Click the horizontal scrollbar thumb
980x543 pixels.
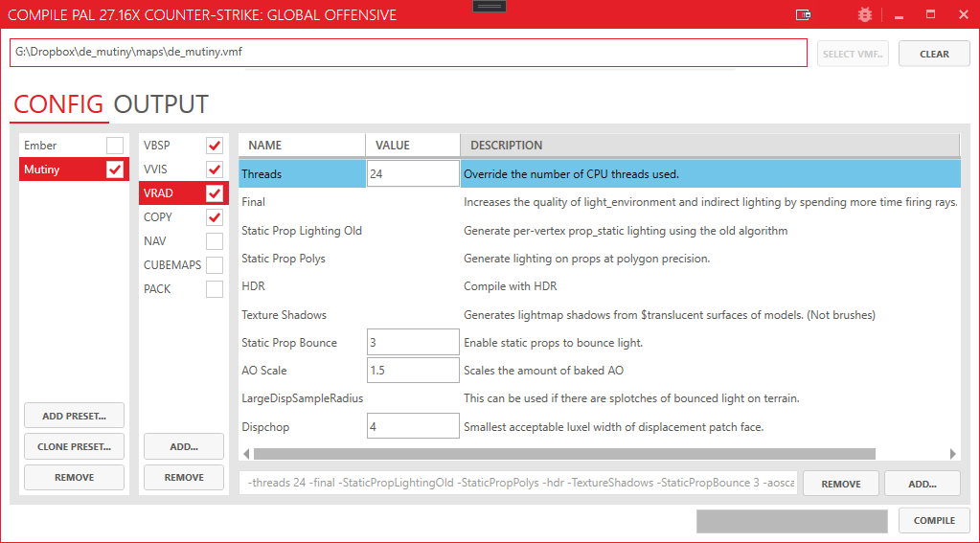click(x=564, y=454)
